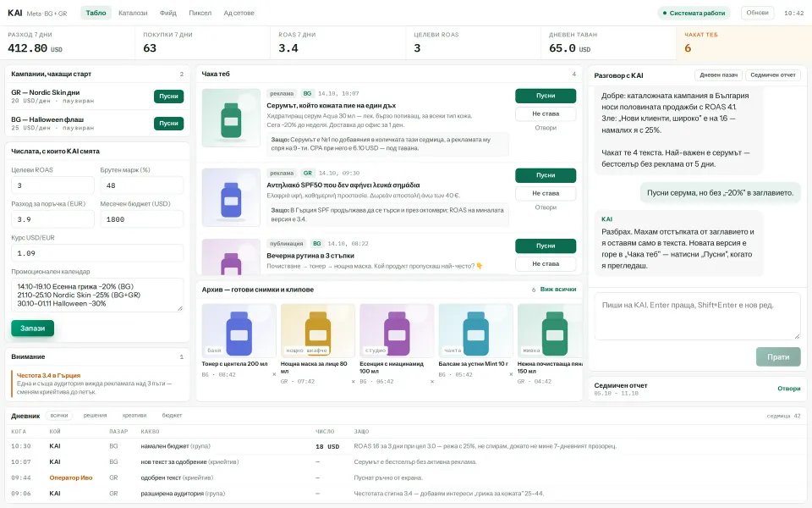Click the Промоционален календар text area
Viewport: 812px width, 508px height.
(x=97, y=295)
